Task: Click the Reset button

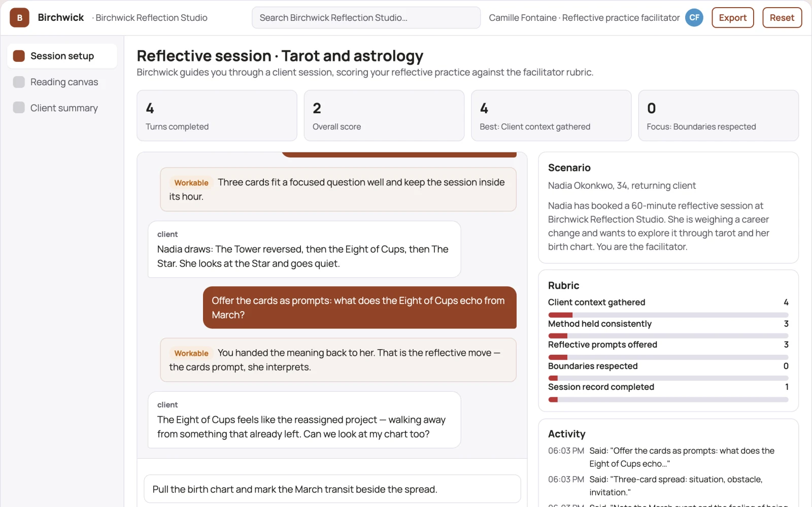Action: (782, 18)
